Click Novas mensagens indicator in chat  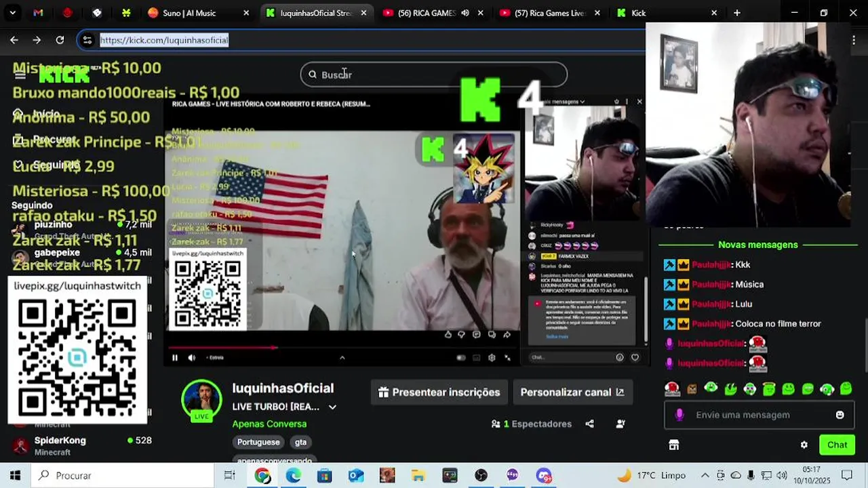[x=758, y=245]
